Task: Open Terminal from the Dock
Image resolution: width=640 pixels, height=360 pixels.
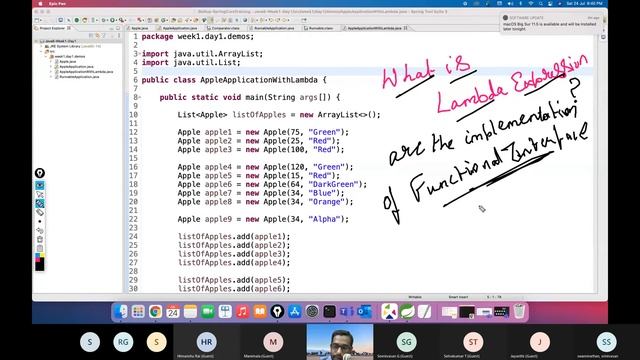Action: [x=329, y=312]
